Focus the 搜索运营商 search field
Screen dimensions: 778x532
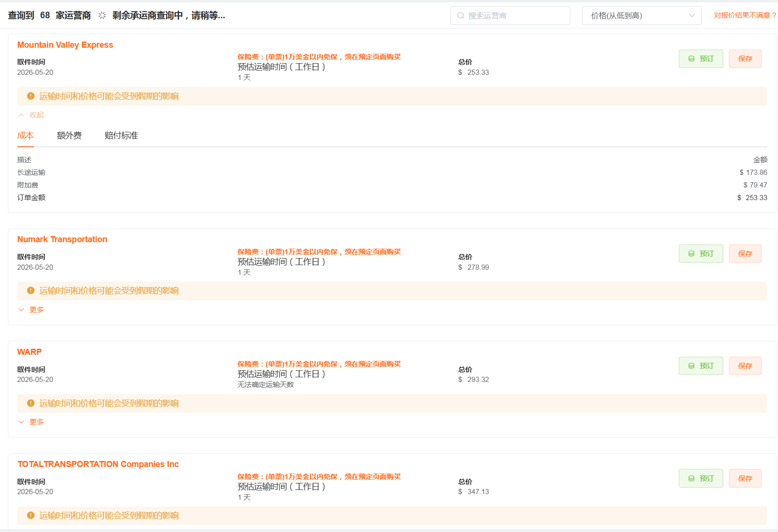pyautogui.click(x=510, y=15)
